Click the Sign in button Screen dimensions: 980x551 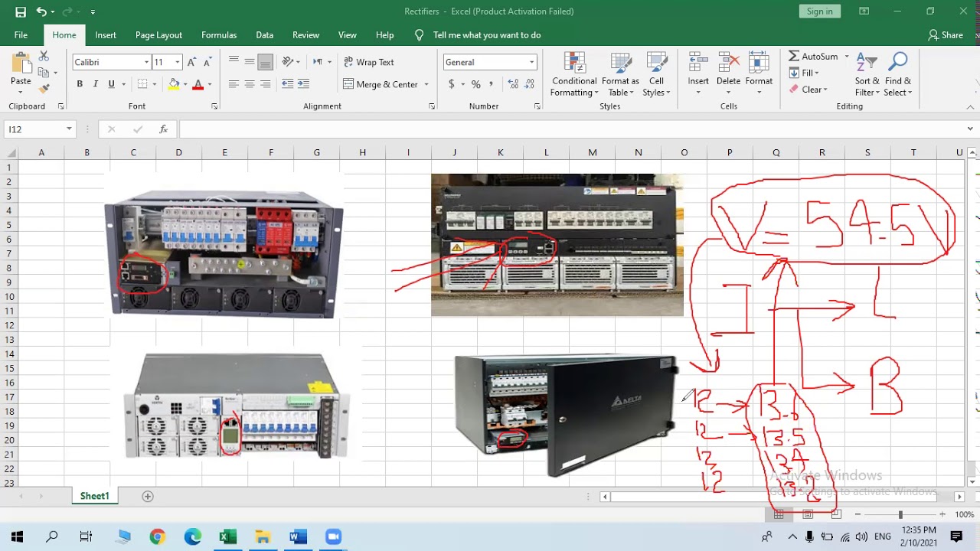coord(819,11)
